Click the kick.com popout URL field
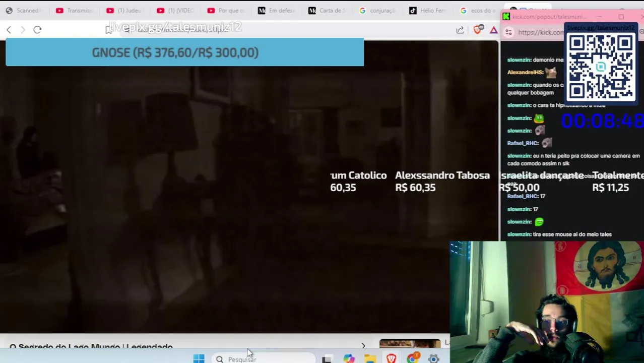This screenshot has width=644, height=363. pyautogui.click(x=541, y=33)
